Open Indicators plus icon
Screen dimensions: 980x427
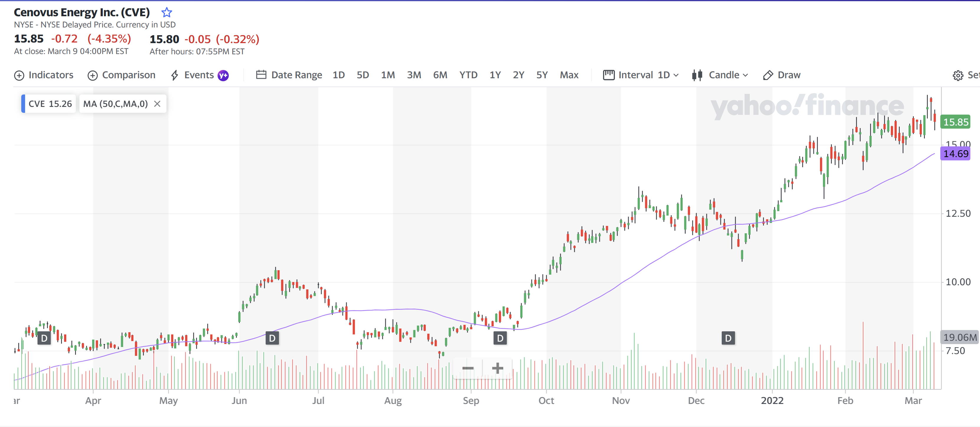pyautogui.click(x=19, y=75)
